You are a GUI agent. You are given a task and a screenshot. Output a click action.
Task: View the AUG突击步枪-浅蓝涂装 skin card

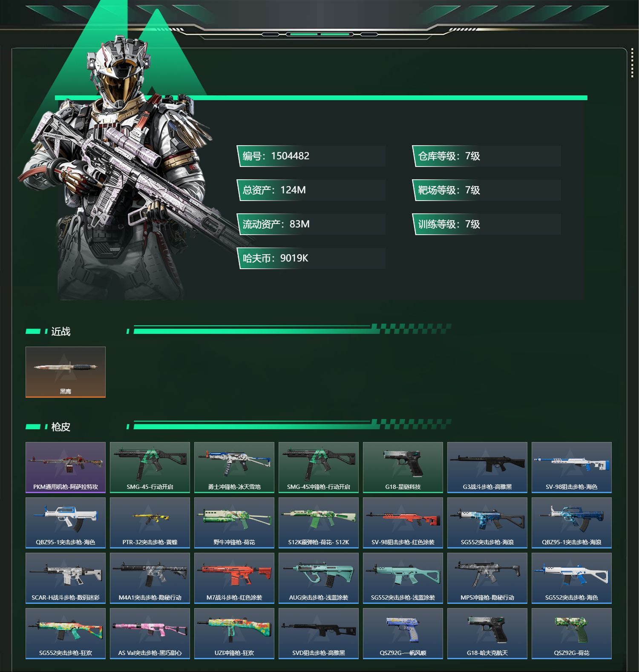(x=319, y=578)
